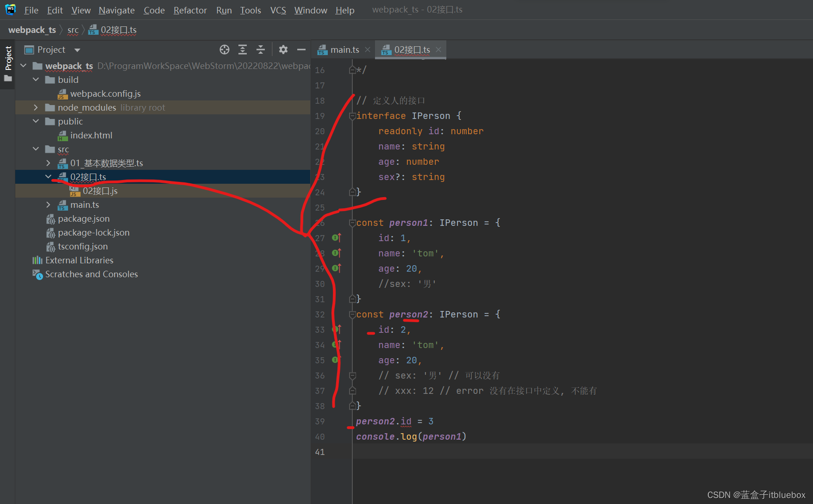The height and width of the screenshot is (504, 813).
Task: Open the Navigate menu
Action: coord(117,10)
